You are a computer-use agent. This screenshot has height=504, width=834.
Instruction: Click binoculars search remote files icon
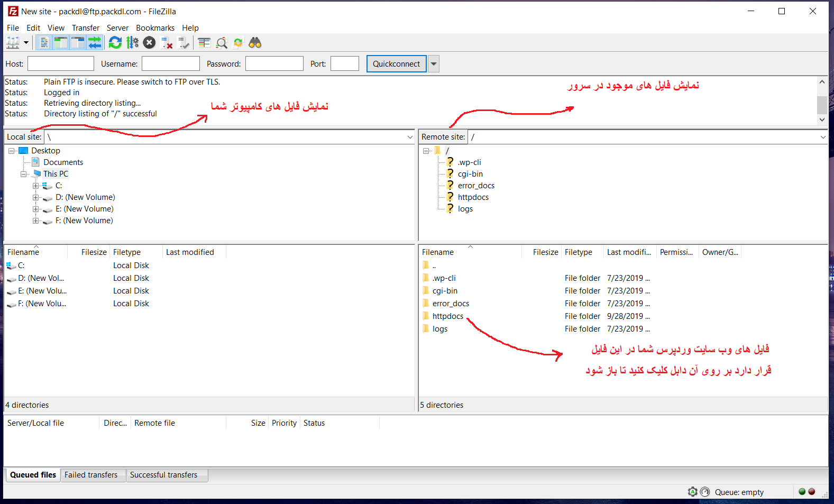255,43
